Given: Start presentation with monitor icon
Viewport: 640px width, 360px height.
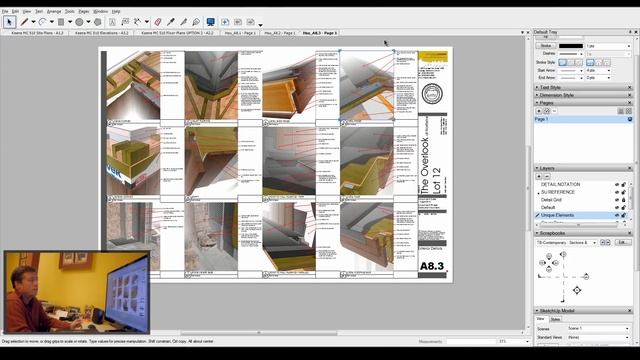Looking at the screenshot, I should 211,22.
